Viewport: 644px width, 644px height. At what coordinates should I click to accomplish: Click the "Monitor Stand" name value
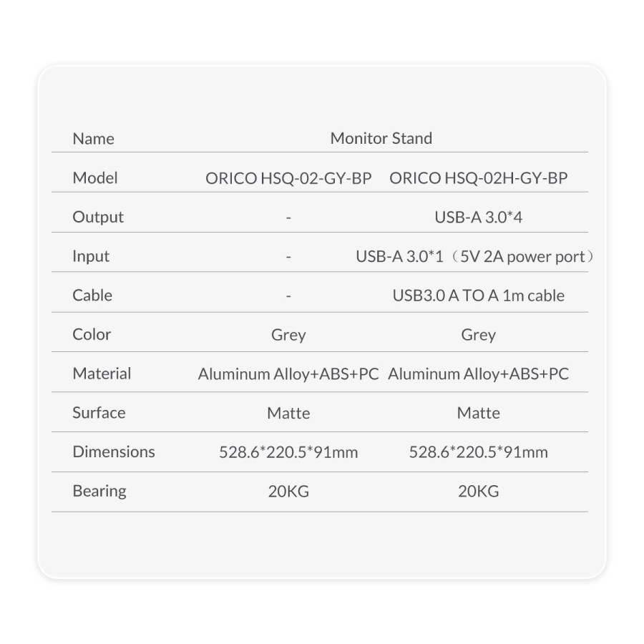pyautogui.click(x=381, y=139)
